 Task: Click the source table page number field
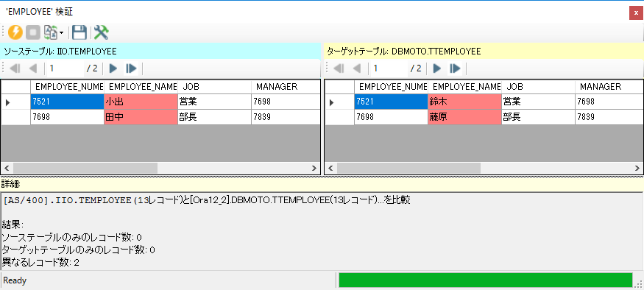pyautogui.click(x=65, y=68)
